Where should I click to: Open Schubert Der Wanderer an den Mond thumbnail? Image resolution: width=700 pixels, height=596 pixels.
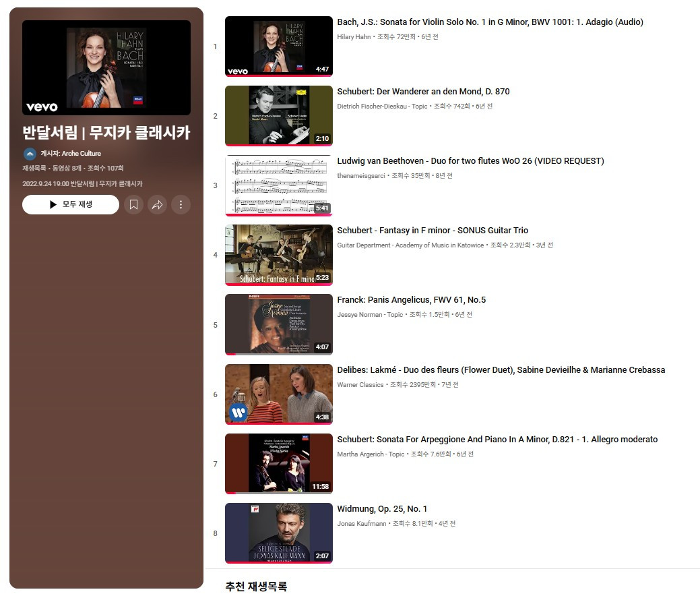pyautogui.click(x=278, y=116)
